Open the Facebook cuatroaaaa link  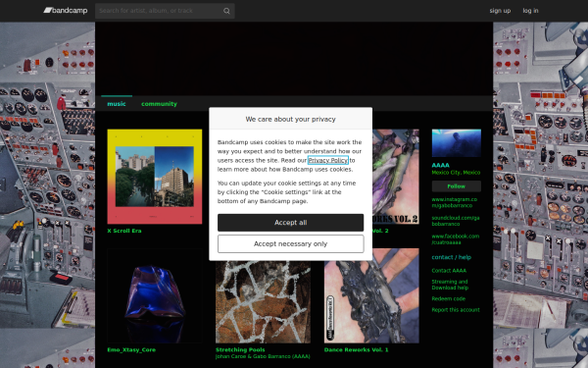pos(456,239)
